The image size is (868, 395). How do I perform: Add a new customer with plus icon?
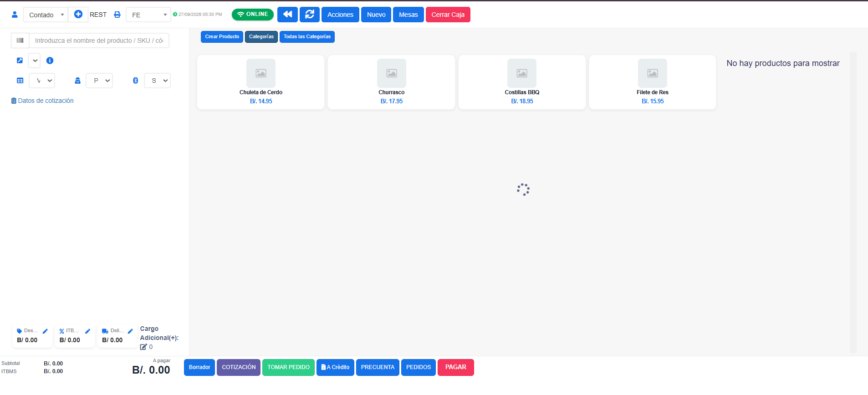(78, 15)
